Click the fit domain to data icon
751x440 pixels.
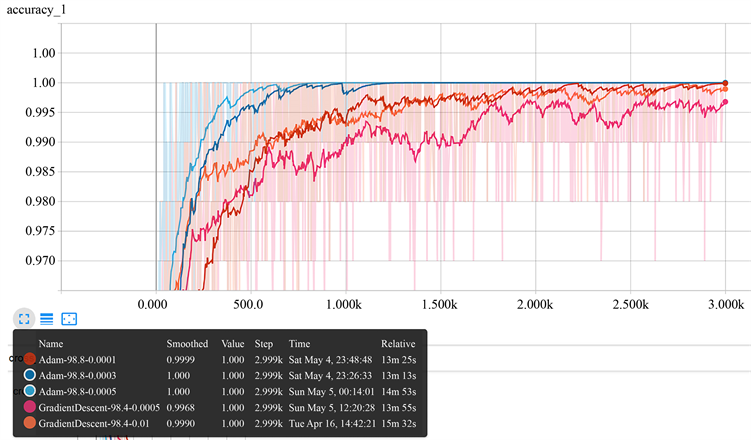(x=69, y=318)
